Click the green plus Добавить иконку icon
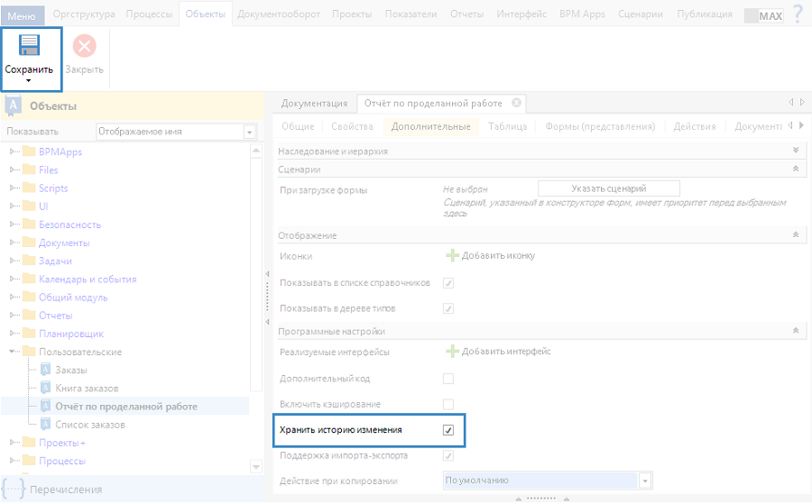Viewport: 812px width, 504px height. click(453, 255)
